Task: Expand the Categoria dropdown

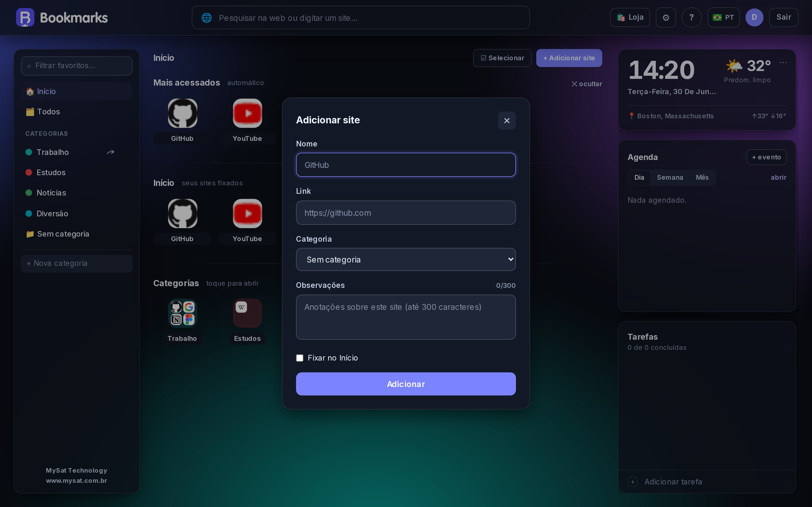Action: 406,259
